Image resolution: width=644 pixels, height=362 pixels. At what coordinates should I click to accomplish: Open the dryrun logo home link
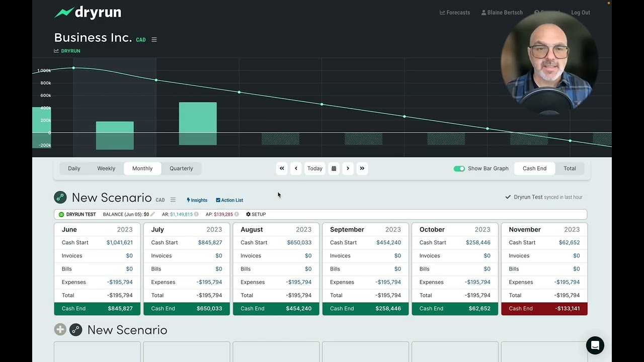tap(88, 13)
